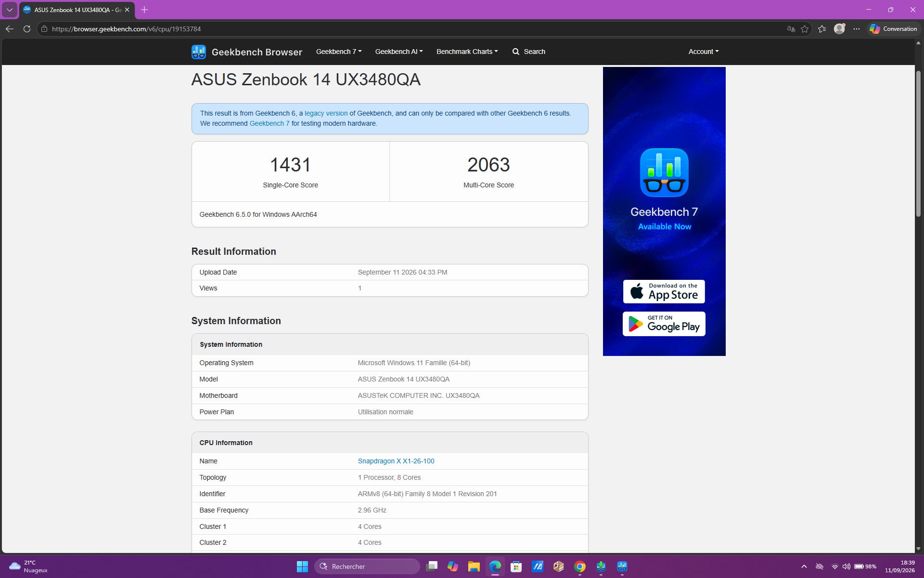Open a new browser tab
Image resolution: width=924 pixels, height=578 pixels.
144,10
